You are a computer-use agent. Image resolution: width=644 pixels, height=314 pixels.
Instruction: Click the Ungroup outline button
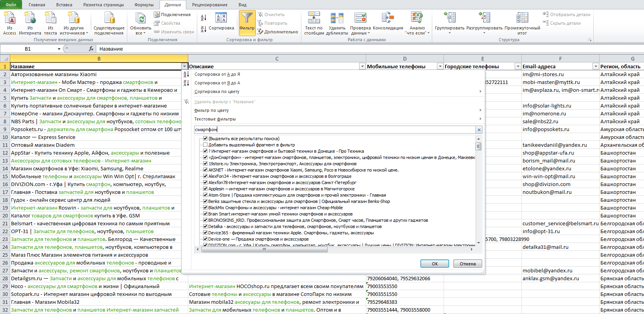coord(484,23)
